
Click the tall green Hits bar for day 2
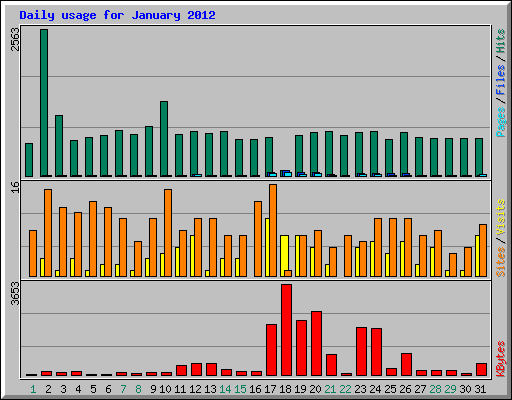coord(44,103)
